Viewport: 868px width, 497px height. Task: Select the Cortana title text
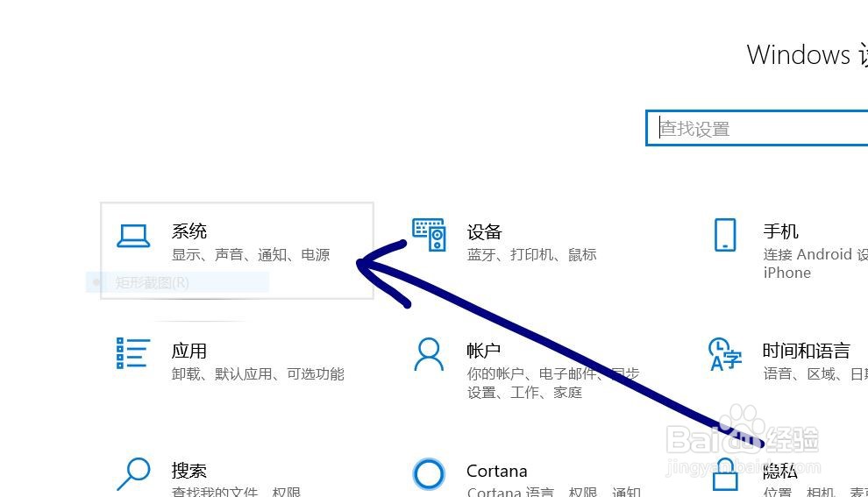pos(496,471)
